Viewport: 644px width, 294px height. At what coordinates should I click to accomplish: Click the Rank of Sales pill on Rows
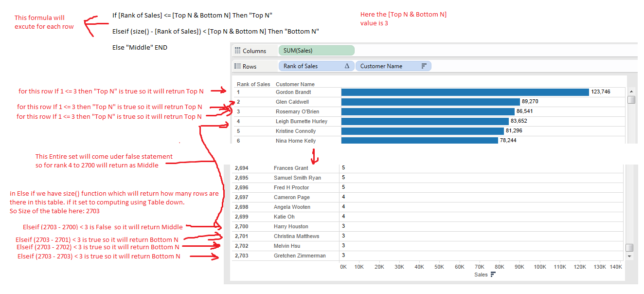click(x=316, y=66)
